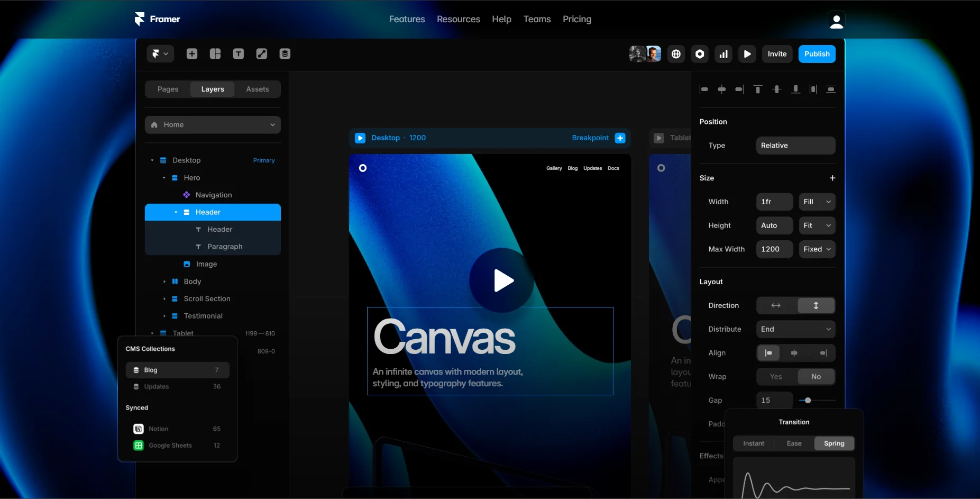Open the Features menu item

click(407, 19)
